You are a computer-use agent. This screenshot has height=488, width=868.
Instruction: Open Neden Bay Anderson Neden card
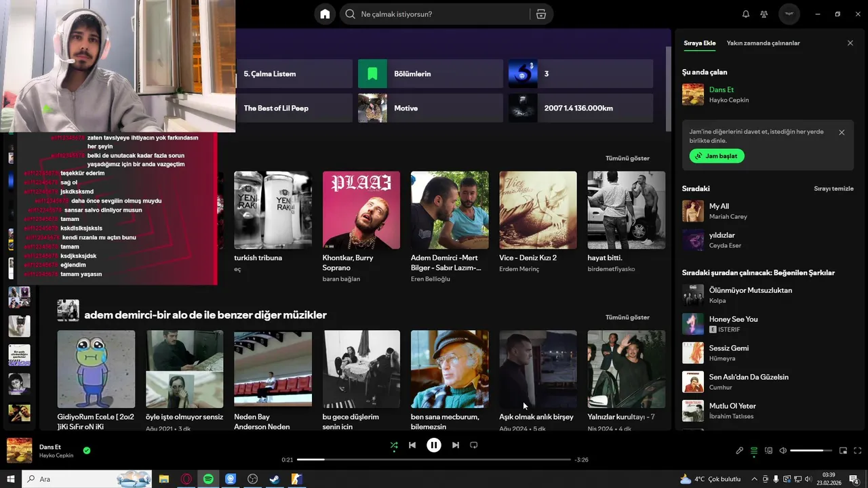pos(273,380)
